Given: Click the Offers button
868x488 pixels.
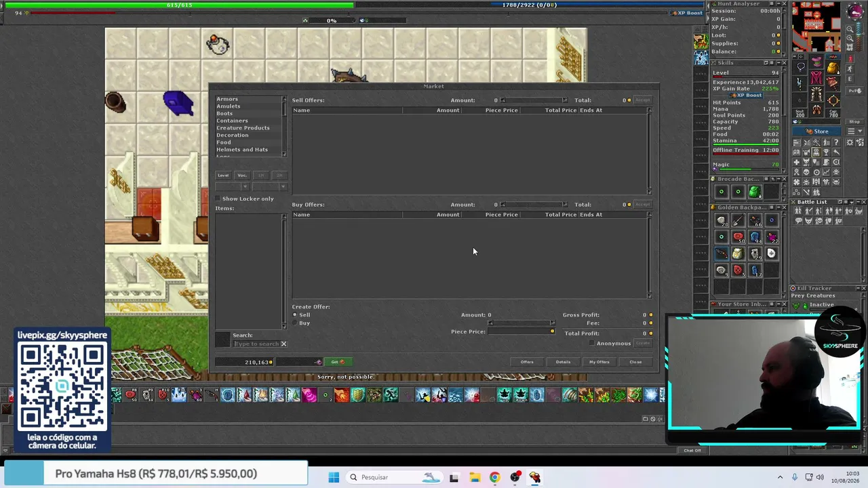Looking at the screenshot, I should point(527,362).
